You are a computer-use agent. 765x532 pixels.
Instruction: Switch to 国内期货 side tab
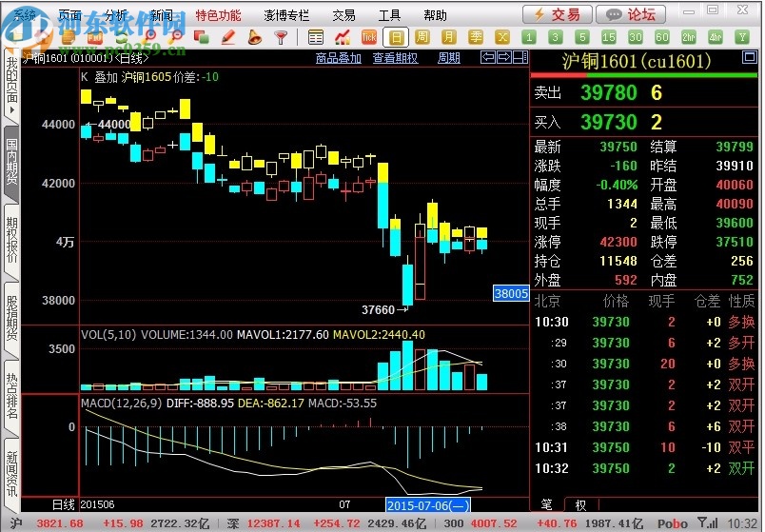coord(11,162)
